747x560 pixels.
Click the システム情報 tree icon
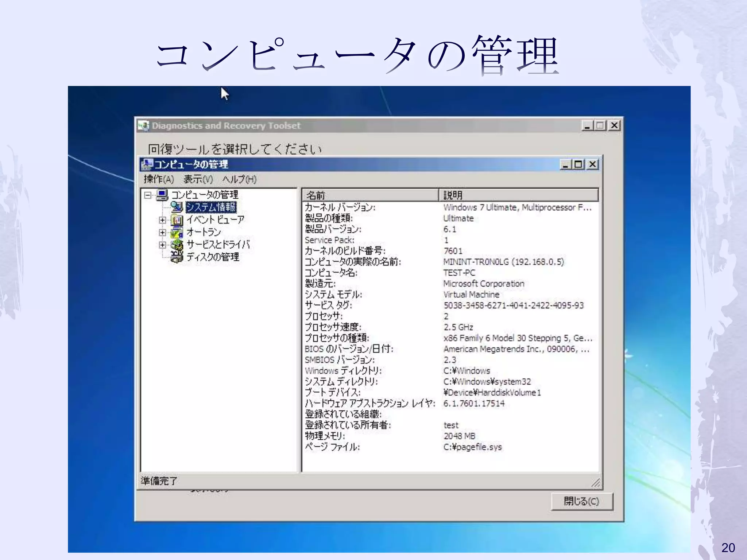point(177,207)
